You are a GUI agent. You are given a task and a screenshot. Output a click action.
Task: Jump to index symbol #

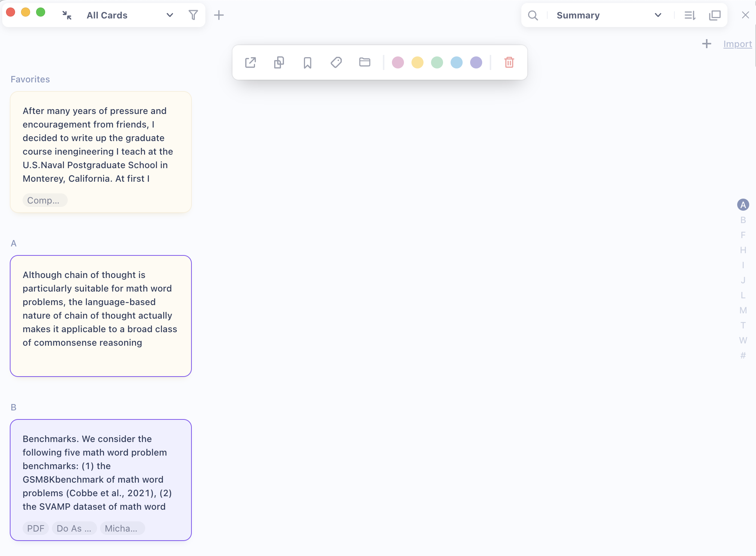pos(743,355)
